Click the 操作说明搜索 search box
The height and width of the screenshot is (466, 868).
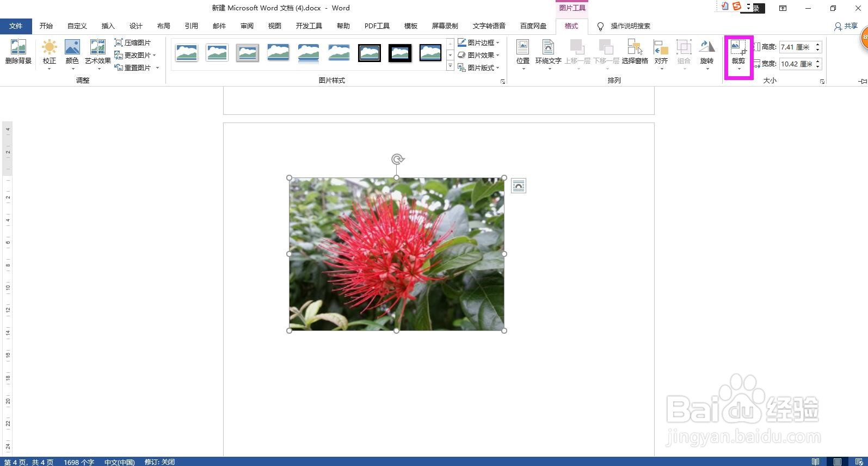click(630, 26)
